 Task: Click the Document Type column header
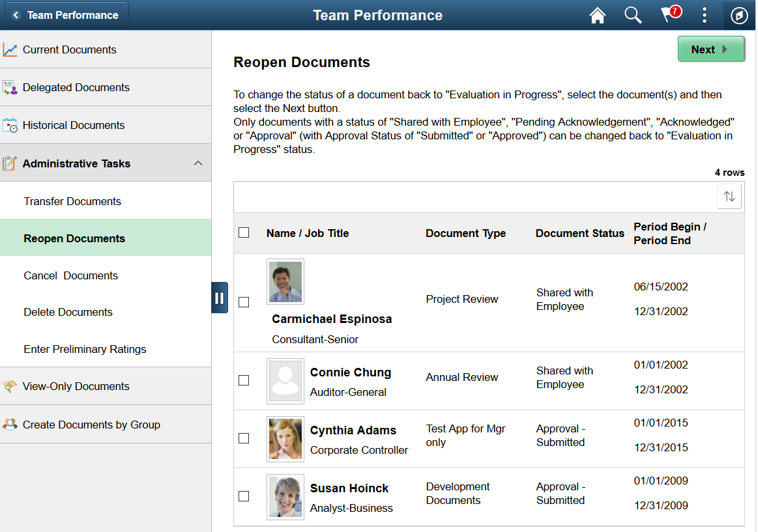pyautogui.click(x=465, y=233)
